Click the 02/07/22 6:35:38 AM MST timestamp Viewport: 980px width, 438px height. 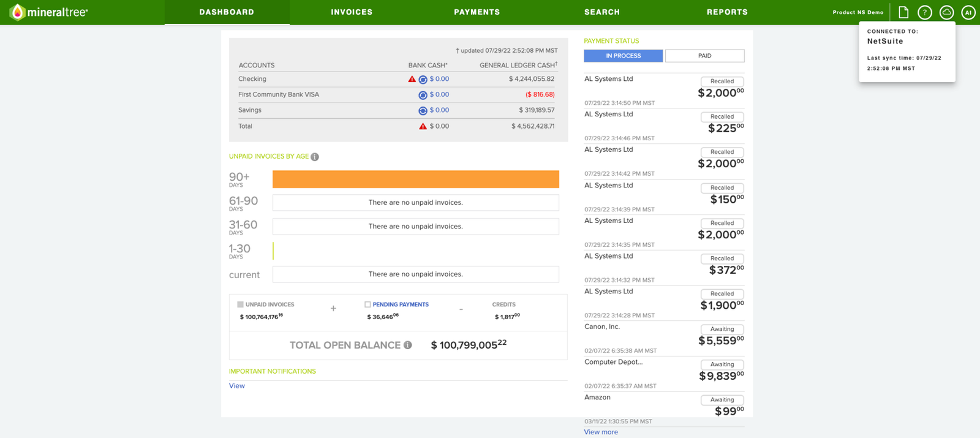tap(620, 351)
